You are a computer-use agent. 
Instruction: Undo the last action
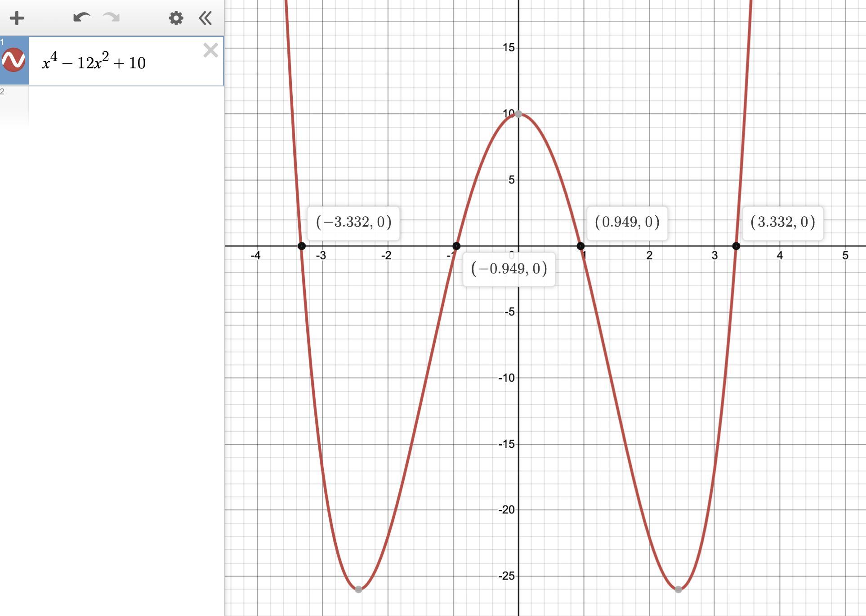pos(81,18)
